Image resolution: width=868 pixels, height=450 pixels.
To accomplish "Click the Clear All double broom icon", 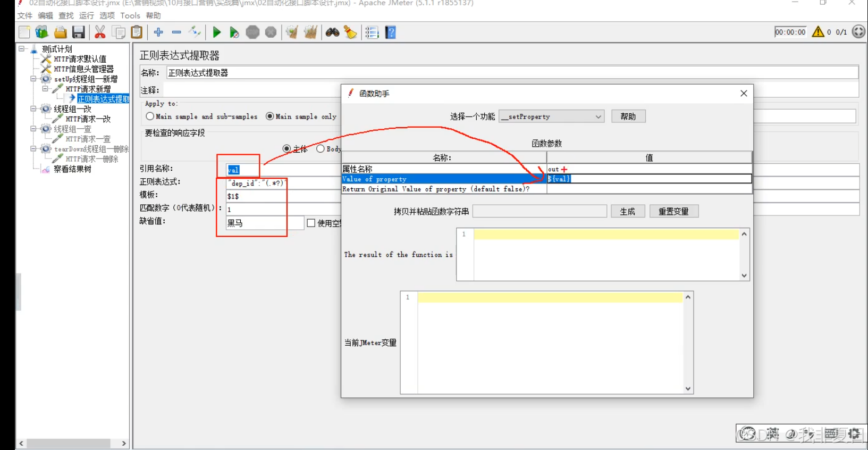I will [310, 32].
